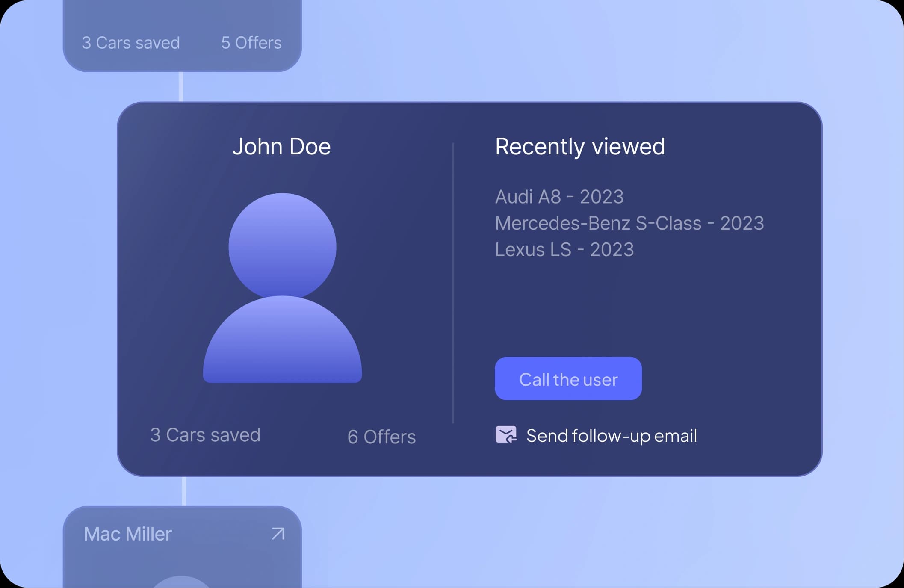Click avatar head circle of John Doe

282,246
